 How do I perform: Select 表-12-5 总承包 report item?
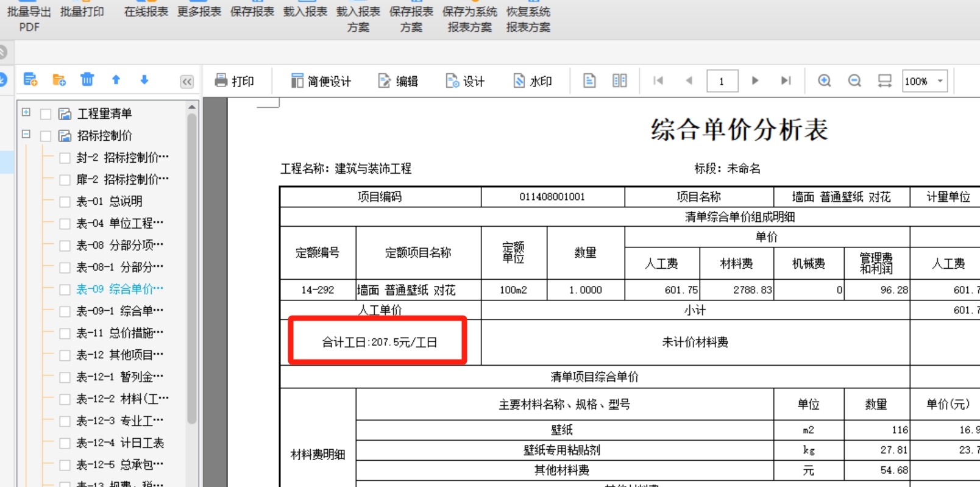tap(119, 464)
